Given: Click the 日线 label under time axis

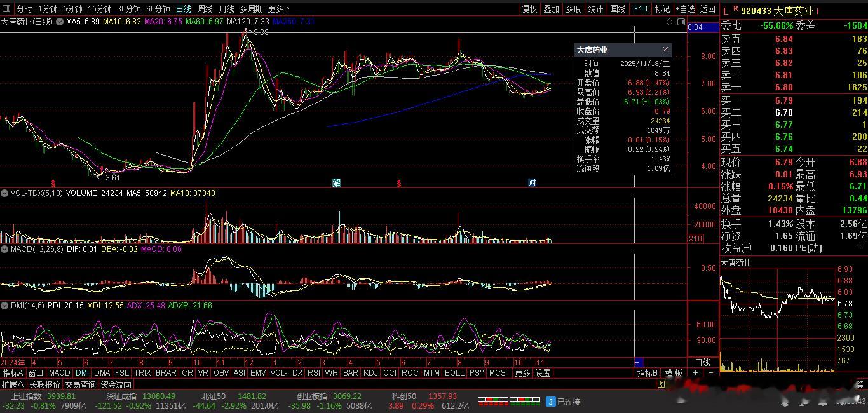Looking at the screenshot, I should [702, 362].
